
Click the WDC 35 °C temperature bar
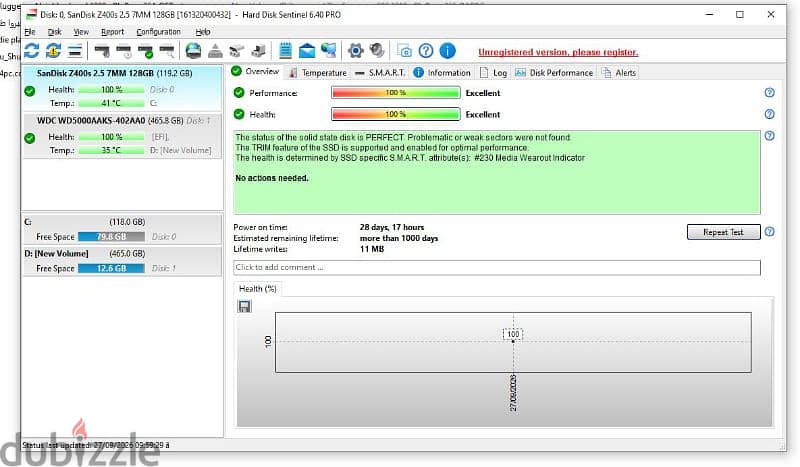(x=111, y=151)
